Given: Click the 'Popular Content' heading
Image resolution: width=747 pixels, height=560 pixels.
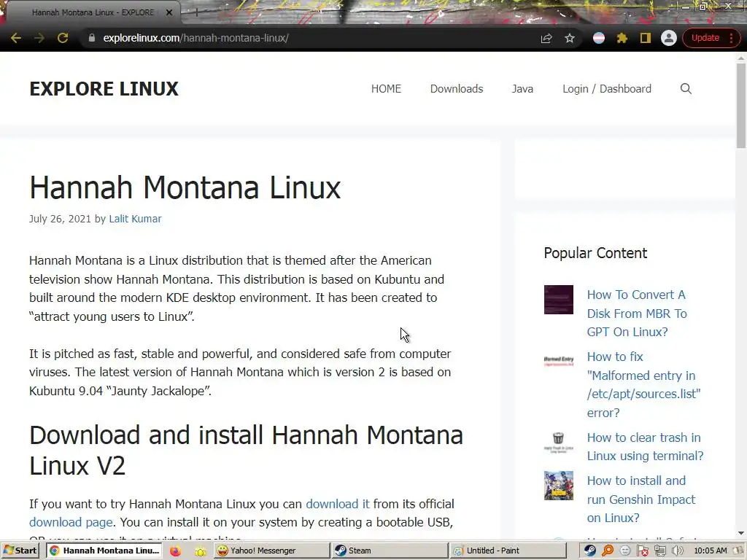Looking at the screenshot, I should point(595,253).
